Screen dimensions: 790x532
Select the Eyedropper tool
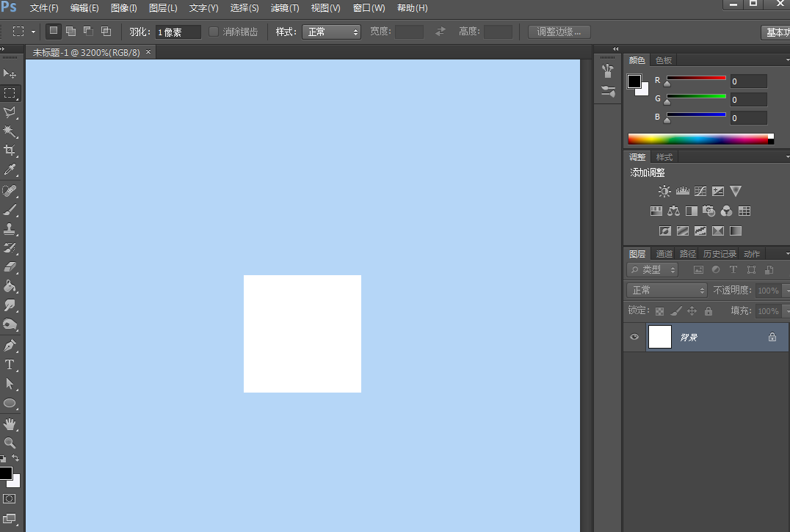(10, 169)
